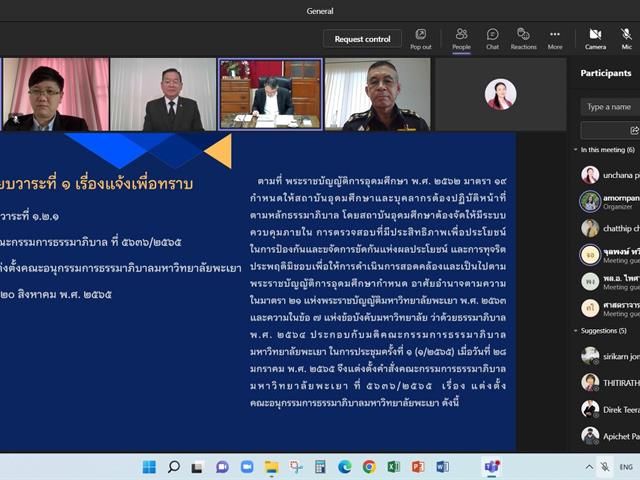This screenshot has height=480, width=640.
Task: Open File Explorer from the taskbar
Action: click(x=271, y=467)
